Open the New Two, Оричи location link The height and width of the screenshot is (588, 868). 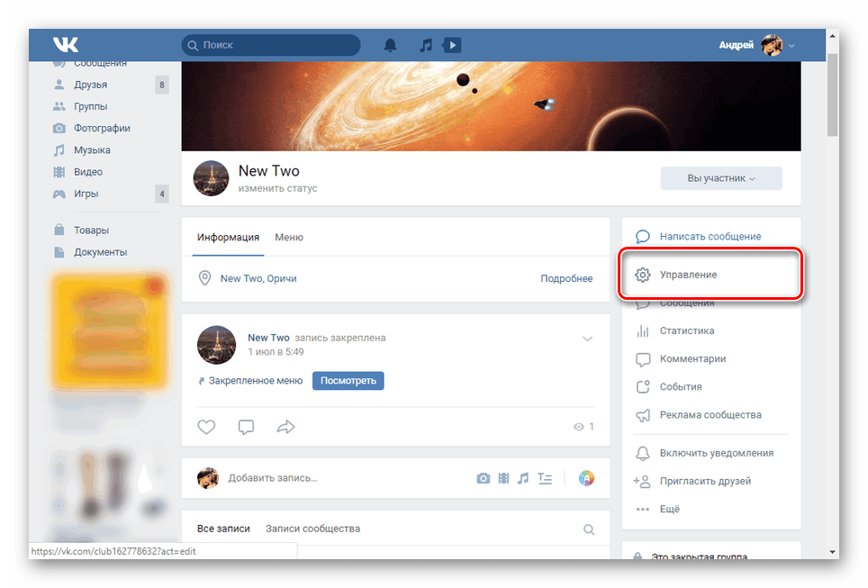click(258, 278)
